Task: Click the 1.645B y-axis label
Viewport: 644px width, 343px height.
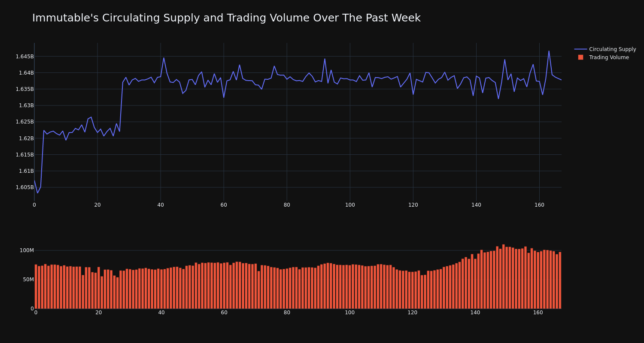Action: tap(24, 57)
